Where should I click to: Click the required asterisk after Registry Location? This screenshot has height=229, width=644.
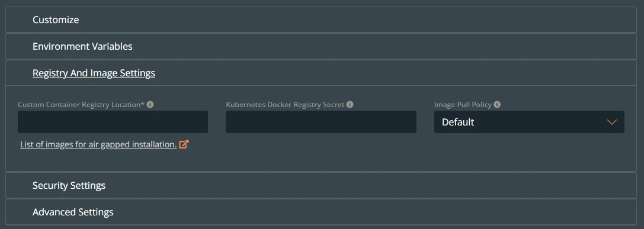pyautogui.click(x=143, y=104)
